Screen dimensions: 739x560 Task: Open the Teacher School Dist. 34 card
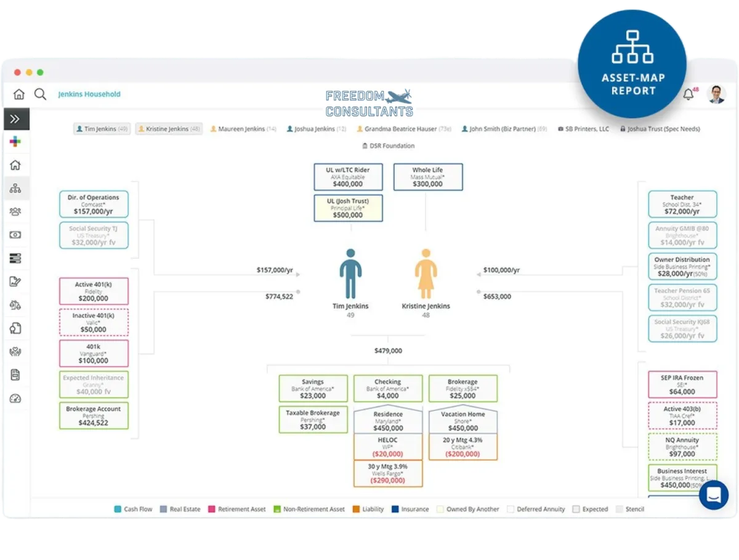[x=682, y=204]
